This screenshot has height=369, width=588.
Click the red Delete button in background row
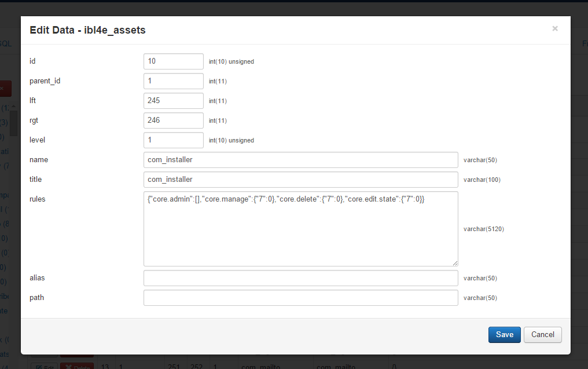coord(77,366)
